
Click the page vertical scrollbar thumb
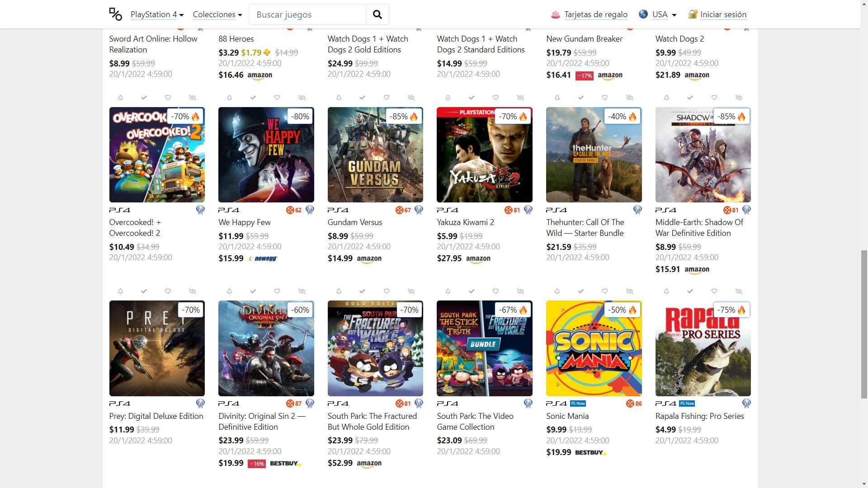(x=863, y=324)
